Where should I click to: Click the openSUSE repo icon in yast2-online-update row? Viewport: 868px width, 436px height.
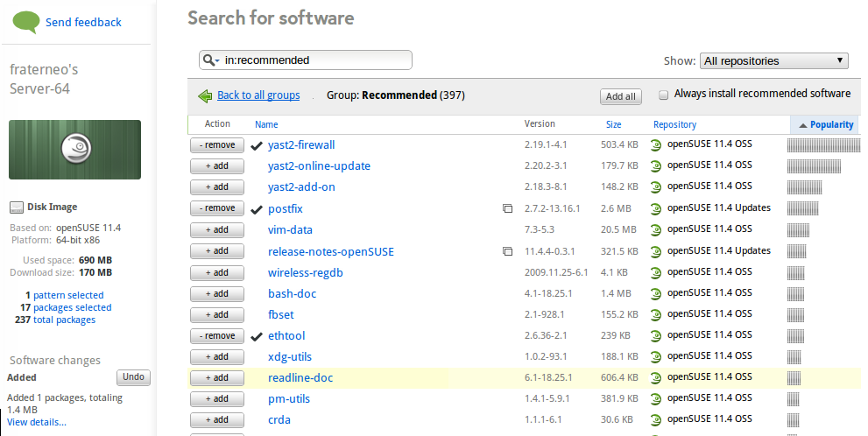tap(656, 166)
